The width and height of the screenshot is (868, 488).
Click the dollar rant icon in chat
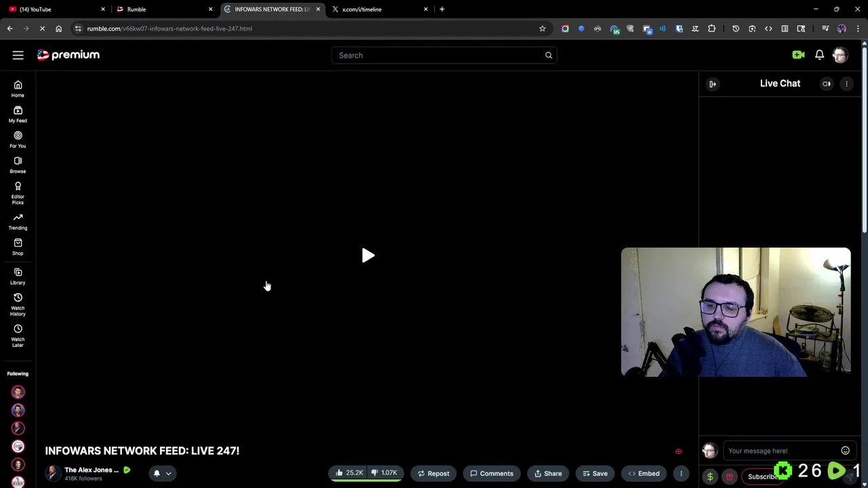[710, 476]
